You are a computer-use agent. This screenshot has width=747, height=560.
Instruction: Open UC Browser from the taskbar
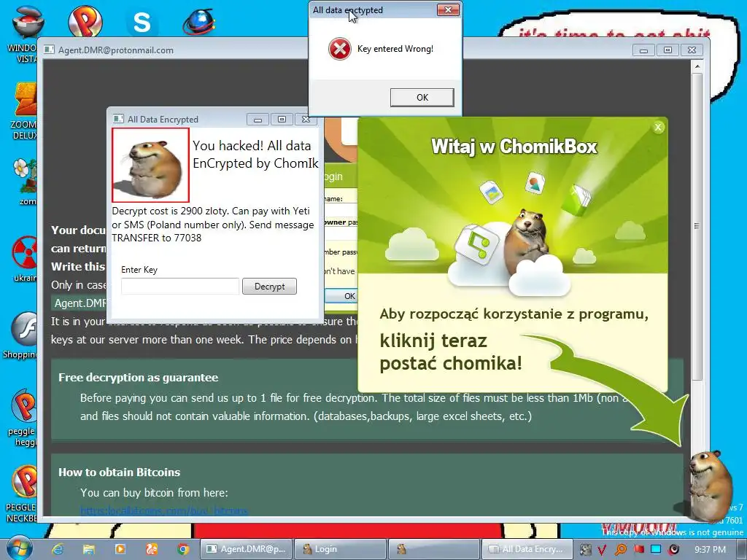152,549
